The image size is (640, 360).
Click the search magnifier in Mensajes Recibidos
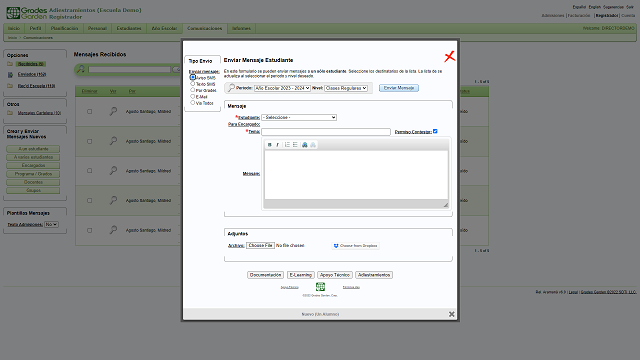[x=81, y=69]
